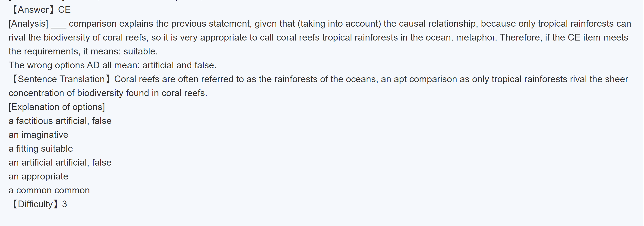Click the phrase '(taking into account)'
Screen dimensions: 644x226
coord(339,24)
